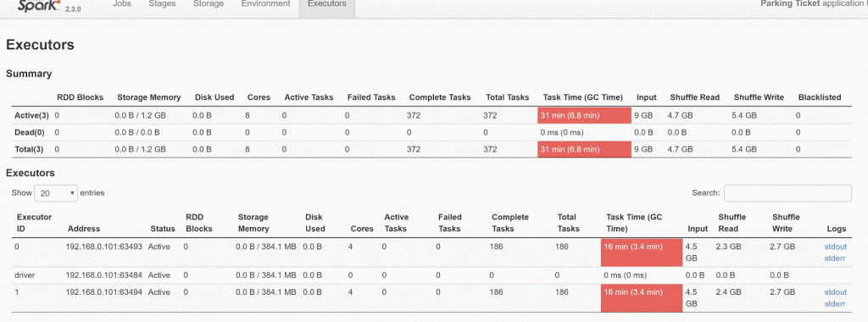Click address 192.168.0.101:63484 of driver

pyautogui.click(x=104, y=275)
